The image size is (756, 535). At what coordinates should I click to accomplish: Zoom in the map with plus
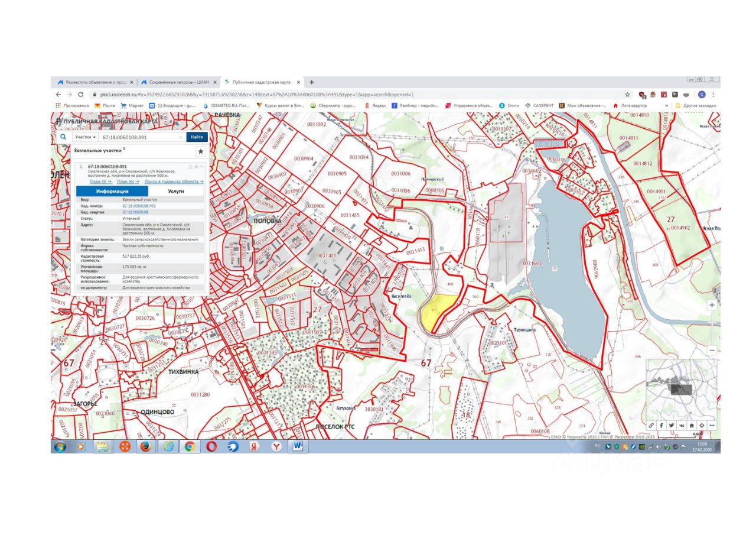712,305
